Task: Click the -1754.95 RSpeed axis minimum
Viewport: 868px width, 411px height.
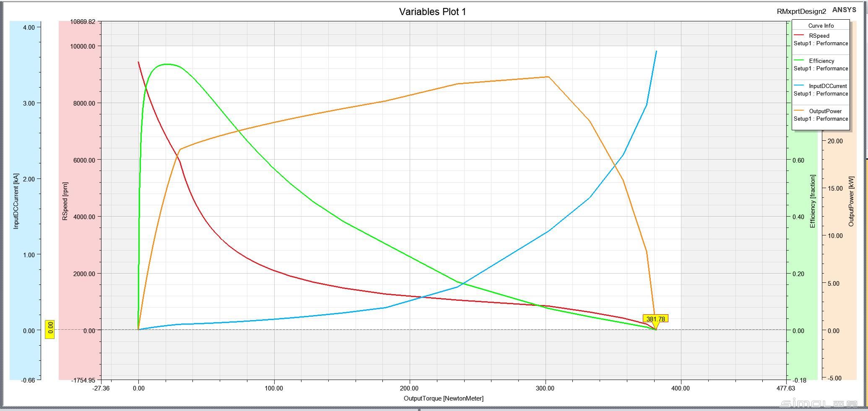Action: coord(83,380)
